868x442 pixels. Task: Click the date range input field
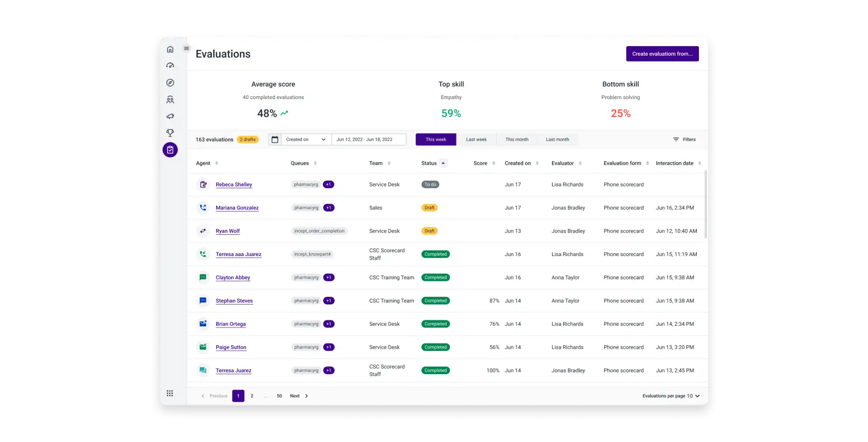368,139
